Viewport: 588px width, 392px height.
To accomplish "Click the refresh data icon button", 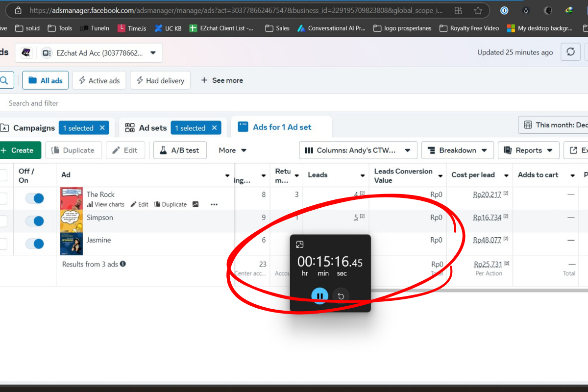I will click(x=570, y=52).
